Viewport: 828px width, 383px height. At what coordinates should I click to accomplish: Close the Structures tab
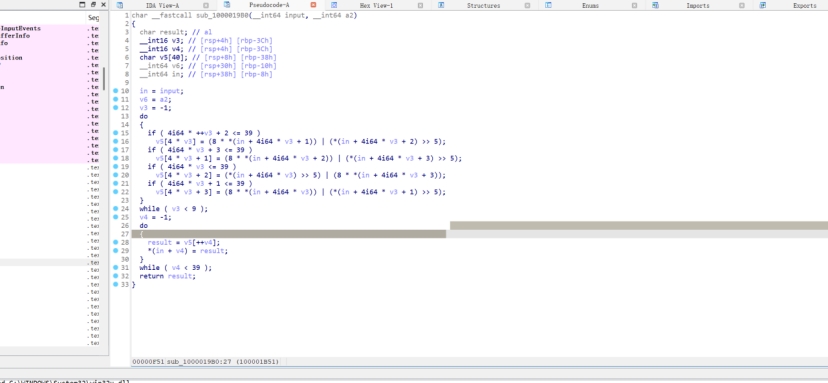click(527, 5)
